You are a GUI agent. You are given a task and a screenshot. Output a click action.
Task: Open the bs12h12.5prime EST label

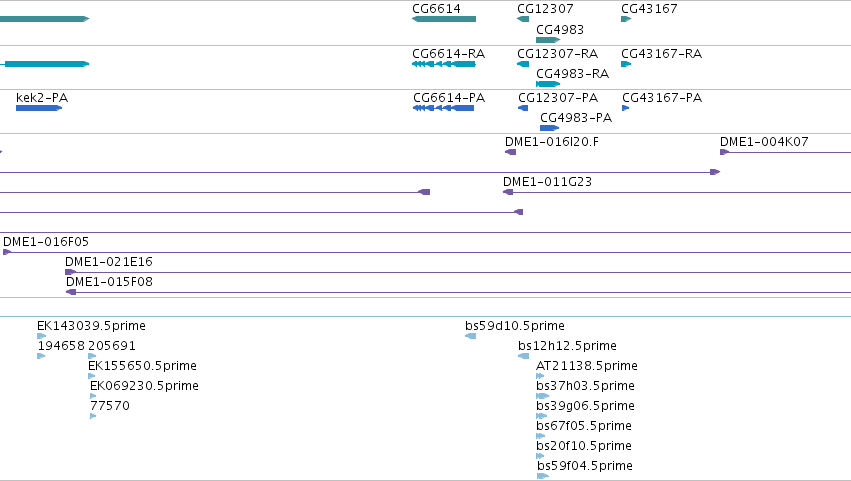(x=568, y=346)
